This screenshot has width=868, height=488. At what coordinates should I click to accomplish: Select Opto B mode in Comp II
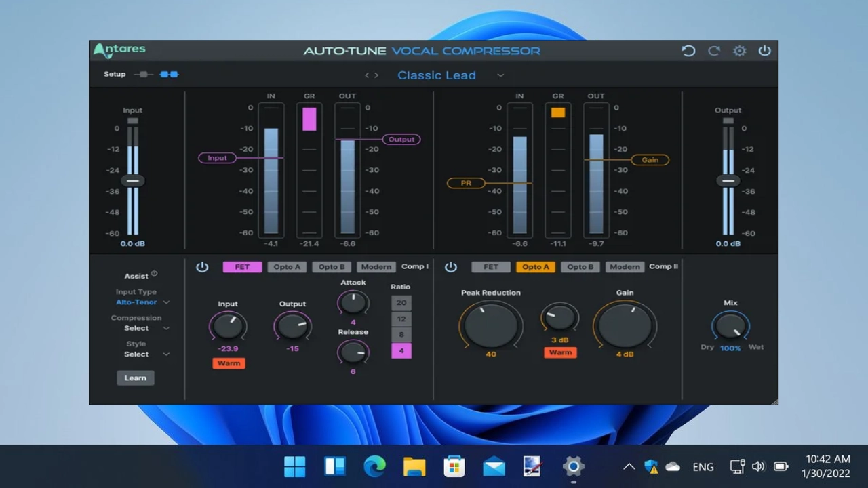pyautogui.click(x=580, y=267)
